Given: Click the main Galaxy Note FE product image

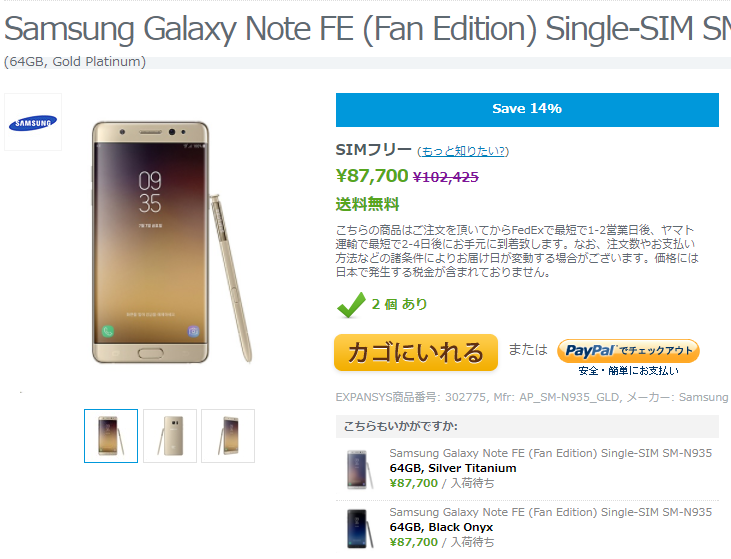Looking at the screenshot, I should (x=172, y=242).
